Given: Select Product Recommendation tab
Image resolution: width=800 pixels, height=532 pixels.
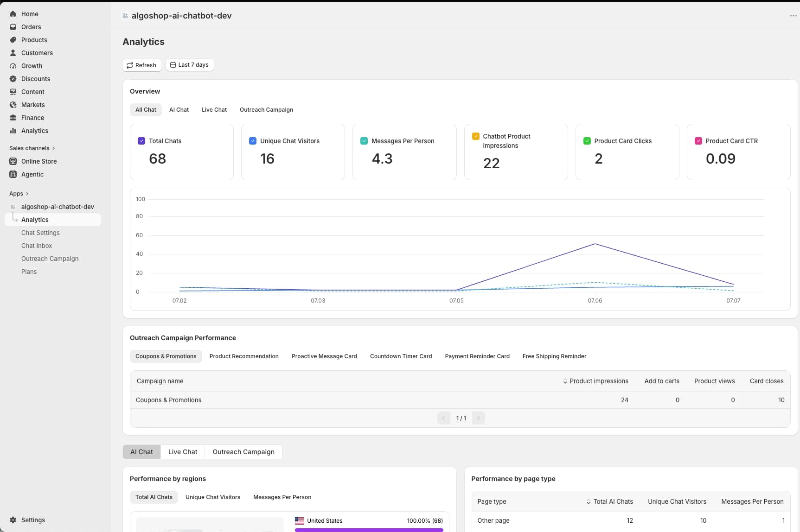Looking at the screenshot, I should pos(244,356).
